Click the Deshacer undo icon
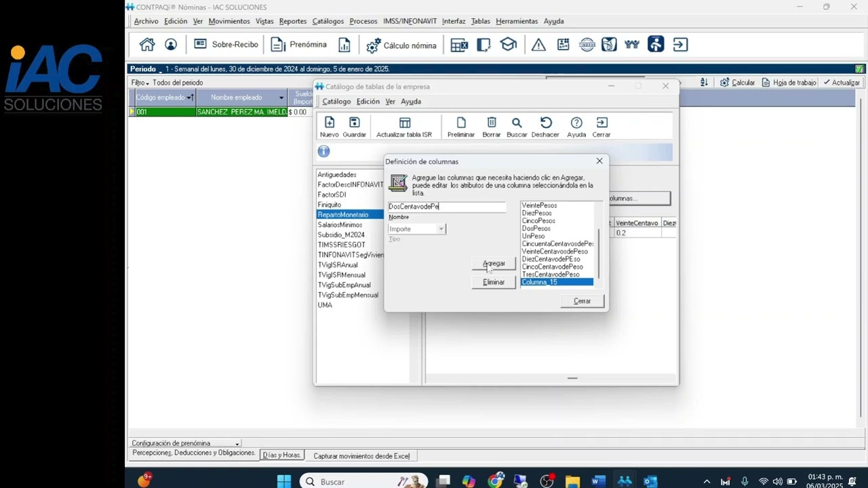The width and height of the screenshot is (868, 488). pyautogui.click(x=545, y=127)
